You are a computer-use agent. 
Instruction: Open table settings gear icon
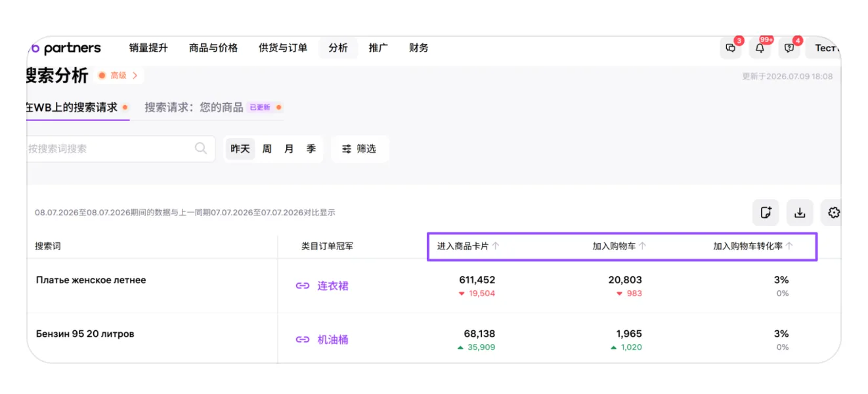833,212
